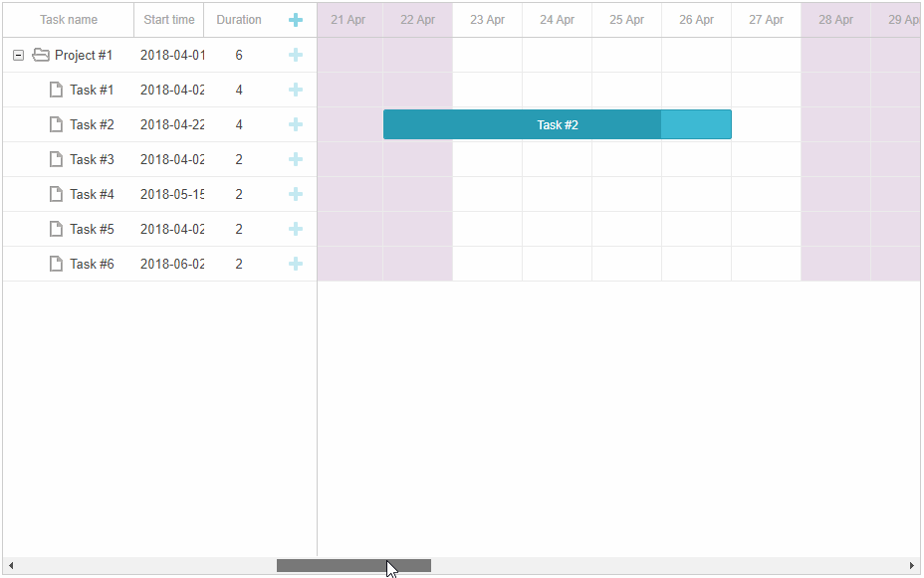Select the Task #6 row name

click(x=92, y=263)
